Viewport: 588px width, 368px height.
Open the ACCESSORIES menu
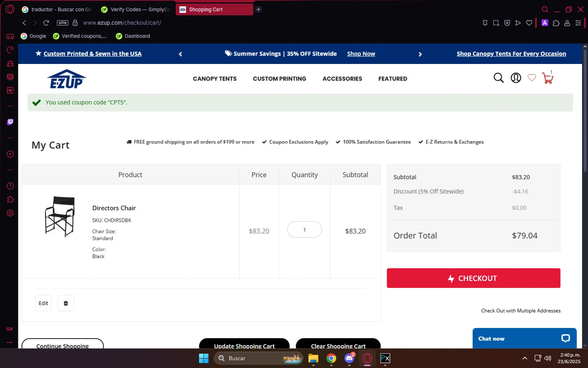tap(342, 79)
